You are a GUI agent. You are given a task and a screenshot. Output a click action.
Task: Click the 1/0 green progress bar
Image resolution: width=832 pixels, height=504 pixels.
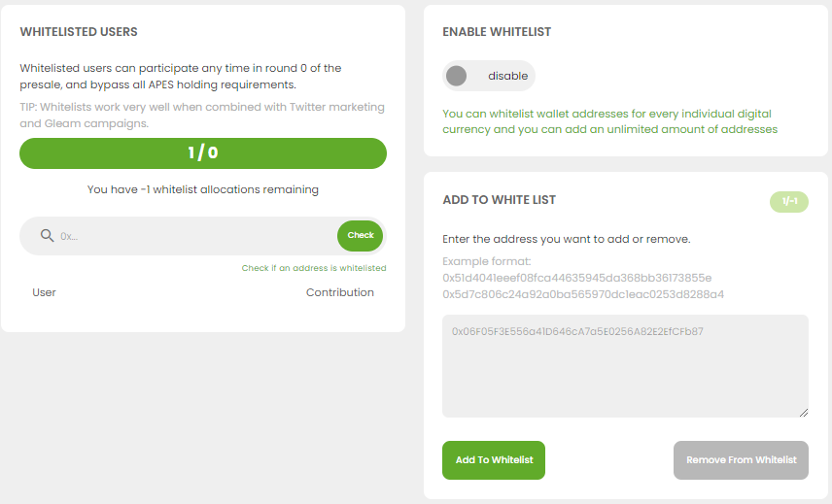(203, 153)
